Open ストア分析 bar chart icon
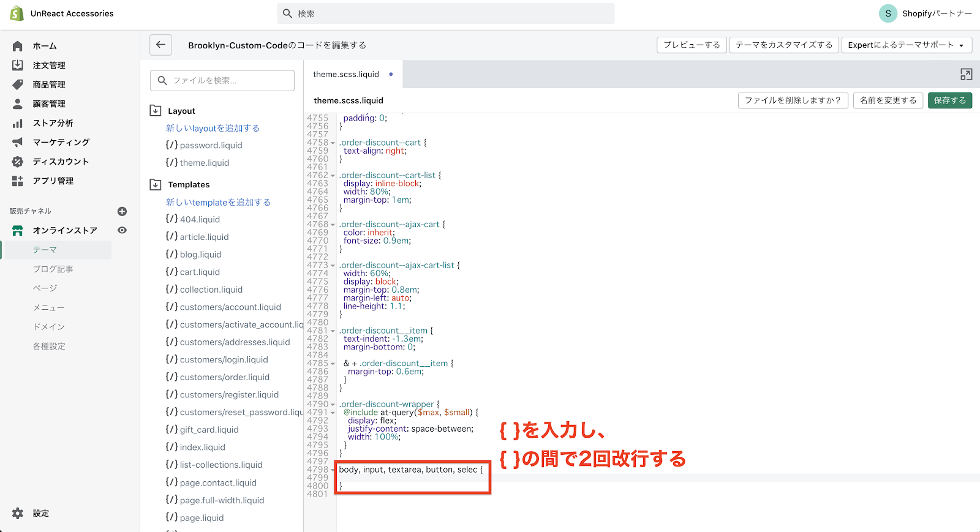This screenshot has height=532, width=980. 18,123
